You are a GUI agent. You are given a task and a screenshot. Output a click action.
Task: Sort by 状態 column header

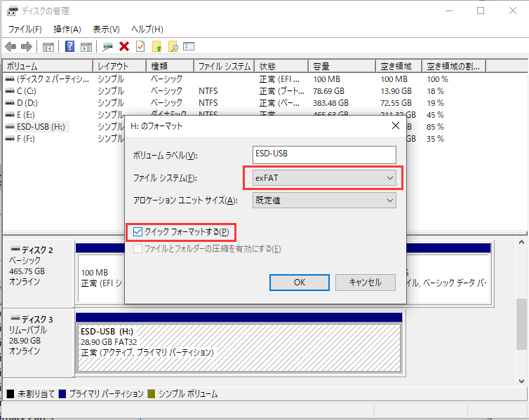(282, 66)
